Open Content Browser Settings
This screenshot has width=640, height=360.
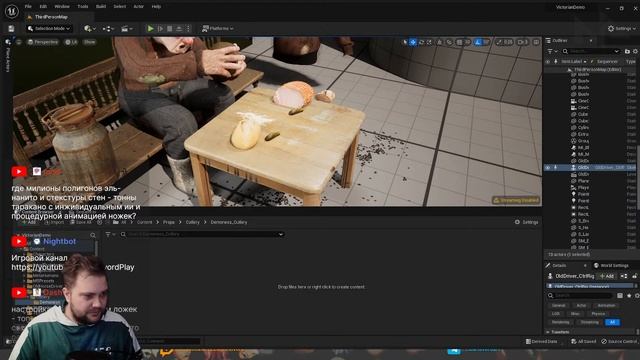click(x=527, y=222)
